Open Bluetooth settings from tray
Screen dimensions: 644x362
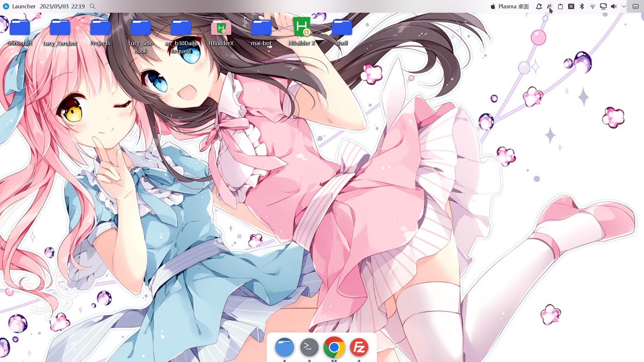tap(582, 6)
